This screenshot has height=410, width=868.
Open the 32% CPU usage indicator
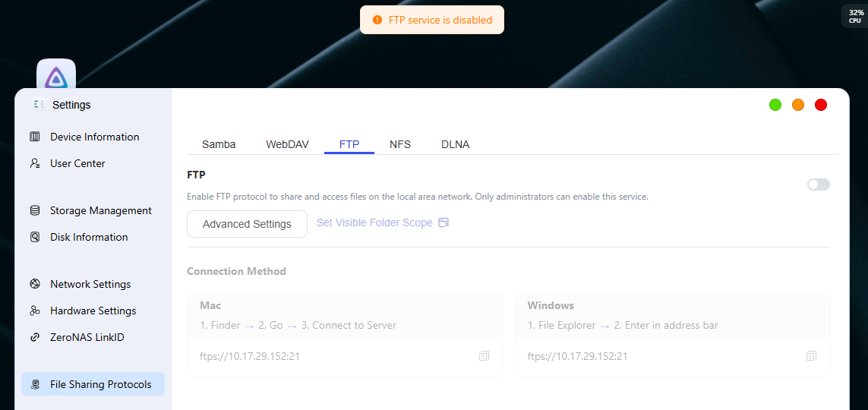(855, 16)
